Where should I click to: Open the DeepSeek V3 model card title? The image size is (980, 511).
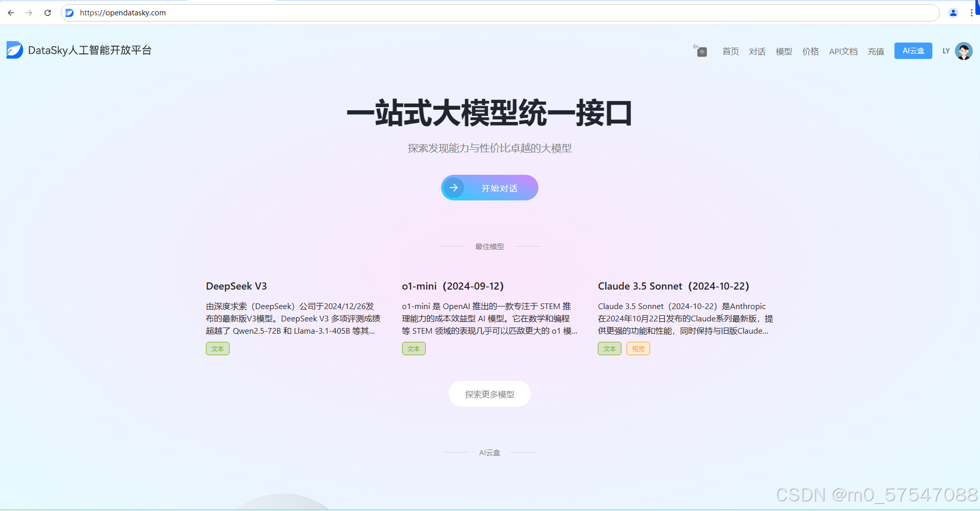(x=236, y=286)
